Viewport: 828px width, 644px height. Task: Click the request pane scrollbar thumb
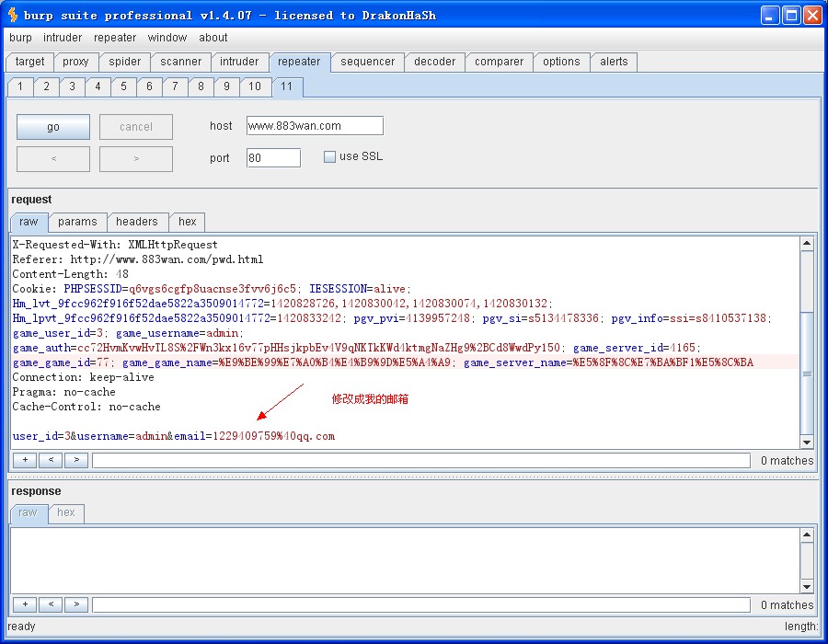pos(807,374)
